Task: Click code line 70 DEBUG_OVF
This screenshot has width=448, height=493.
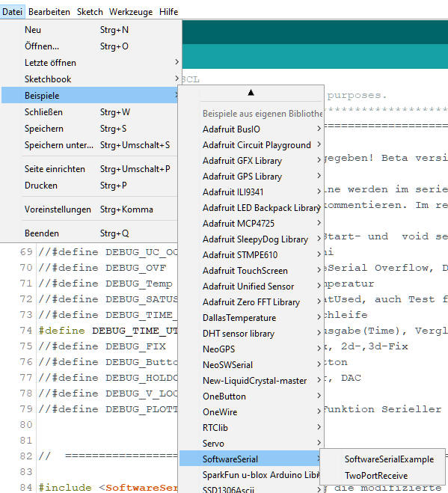Action: click(x=102, y=268)
